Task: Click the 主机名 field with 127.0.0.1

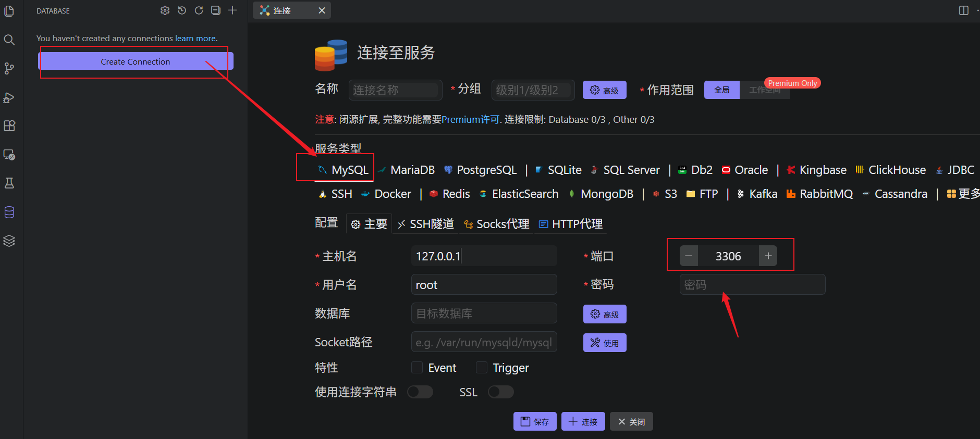Action: click(x=484, y=256)
